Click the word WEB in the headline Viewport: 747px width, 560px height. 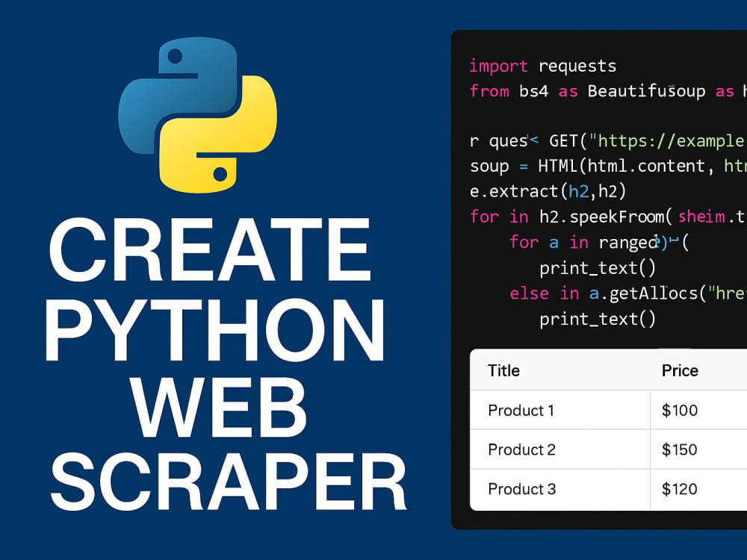(x=219, y=408)
